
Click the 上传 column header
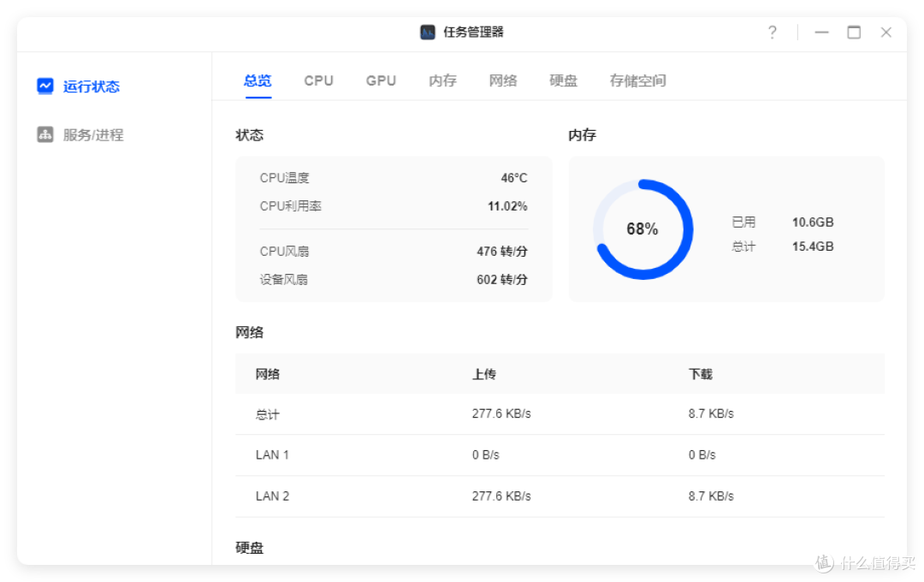click(x=483, y=374)
